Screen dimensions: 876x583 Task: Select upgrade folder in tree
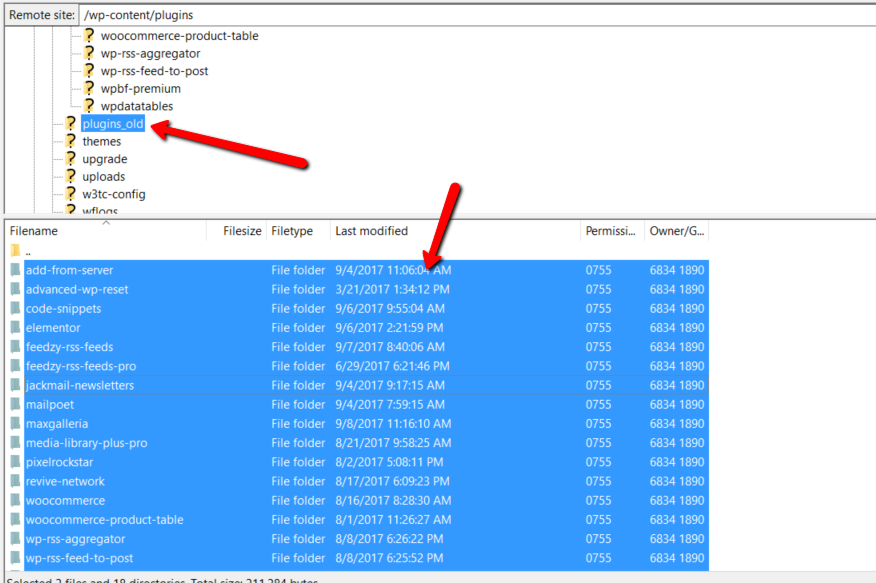(x=105, y=159)
